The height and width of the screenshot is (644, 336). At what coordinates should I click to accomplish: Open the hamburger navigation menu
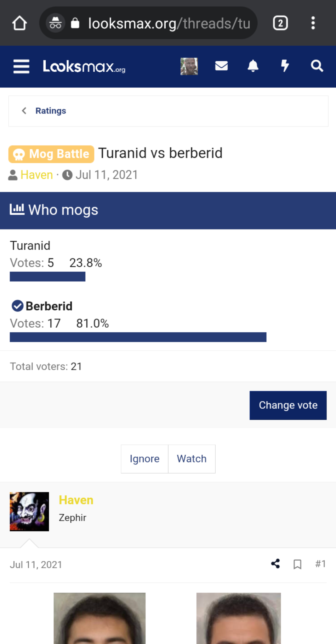[x=21, y=66]
